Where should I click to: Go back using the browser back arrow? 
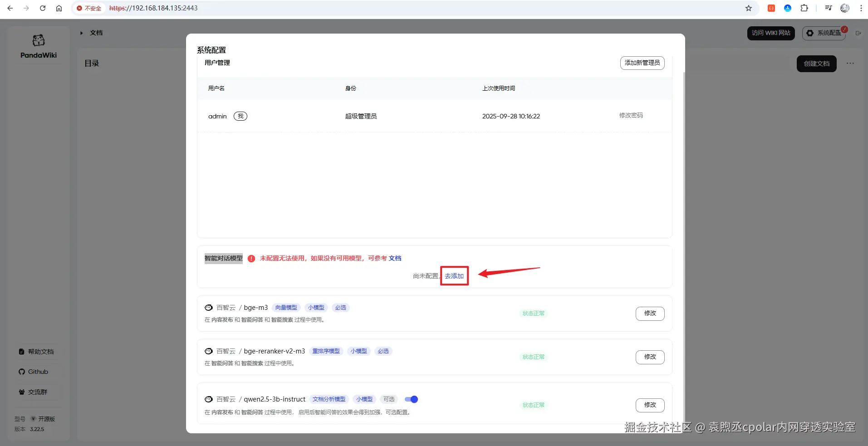(10, 8)
